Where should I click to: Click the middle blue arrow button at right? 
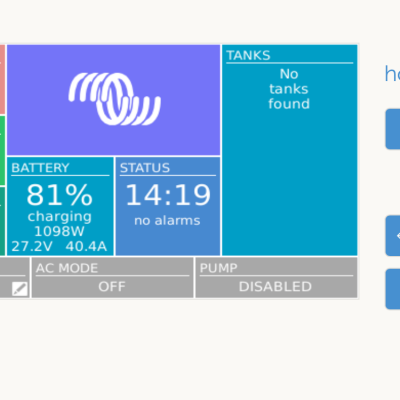(393, 236)
